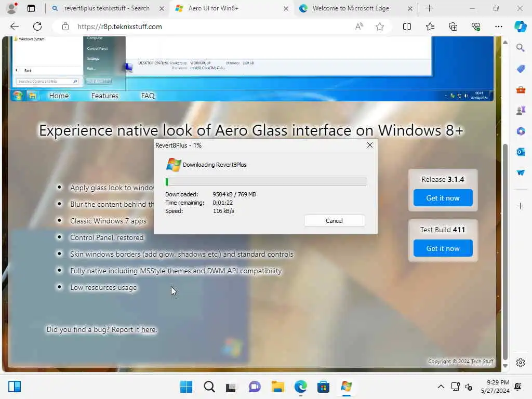Open sidebar Outlook icon
The height and width of the screenshot is (399, 532).
click(521, 152)
